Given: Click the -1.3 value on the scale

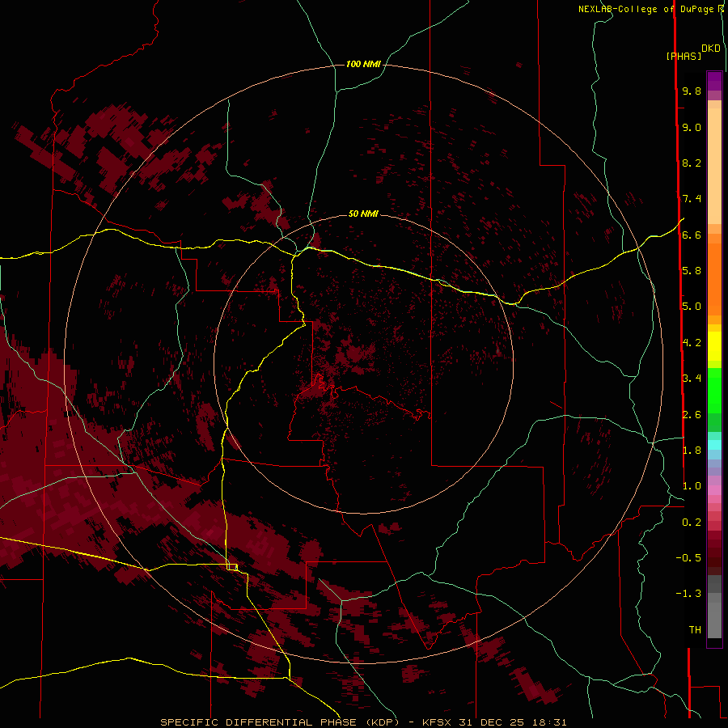Looking at the screenshot, I should (x=688, y=594).
